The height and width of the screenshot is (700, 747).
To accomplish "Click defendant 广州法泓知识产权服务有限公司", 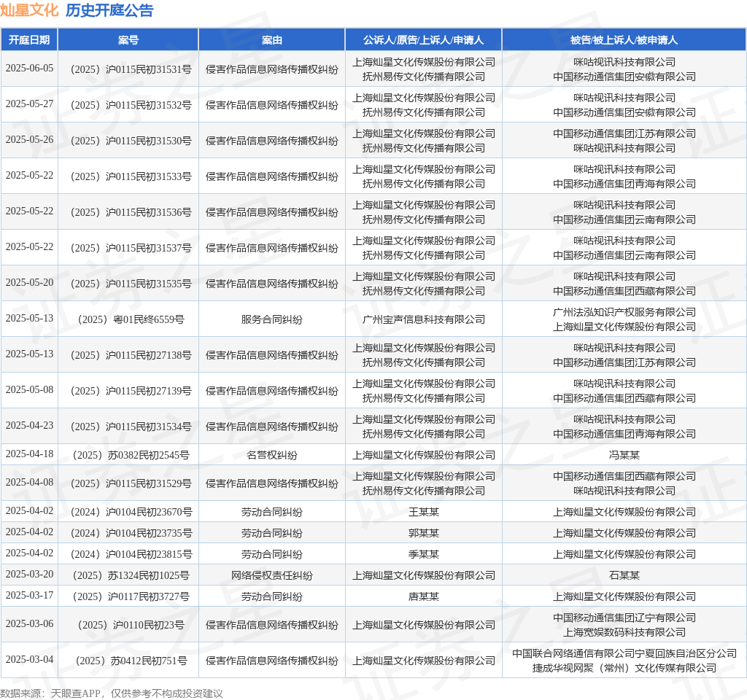I will click(624, 312).
